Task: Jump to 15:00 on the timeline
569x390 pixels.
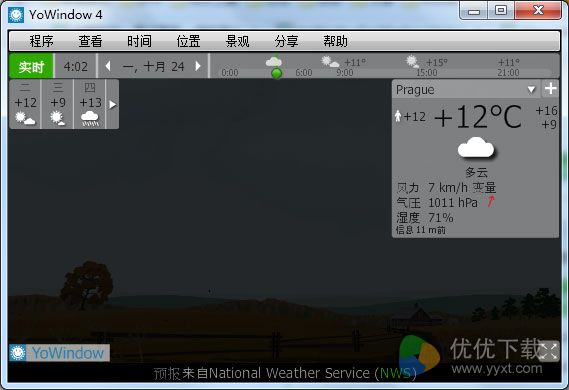Action: pos(427,73)
